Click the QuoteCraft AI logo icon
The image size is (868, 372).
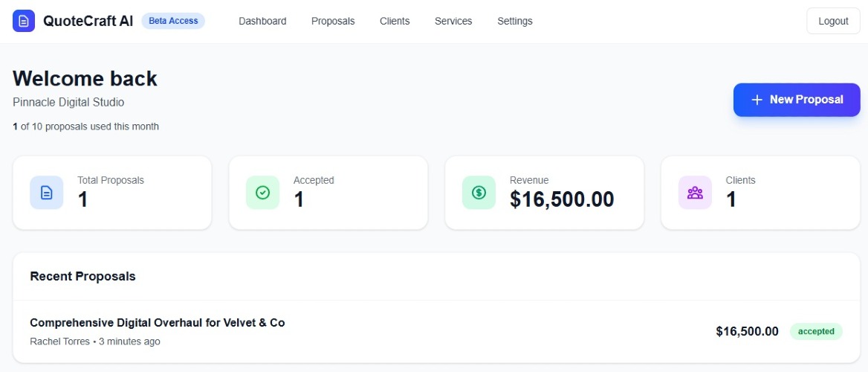tap(24, 21)
